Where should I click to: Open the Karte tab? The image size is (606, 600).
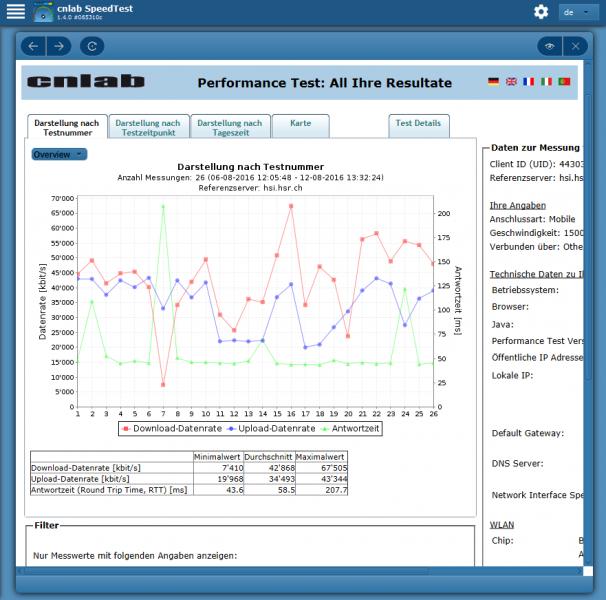pyautogui.click(x=301, y=126)
